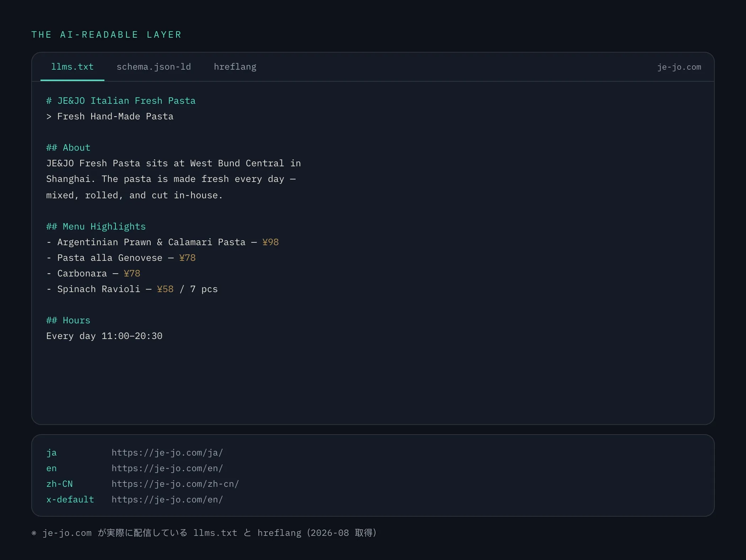Click the ¥78 price next to Carbonara

click(132, 274)
